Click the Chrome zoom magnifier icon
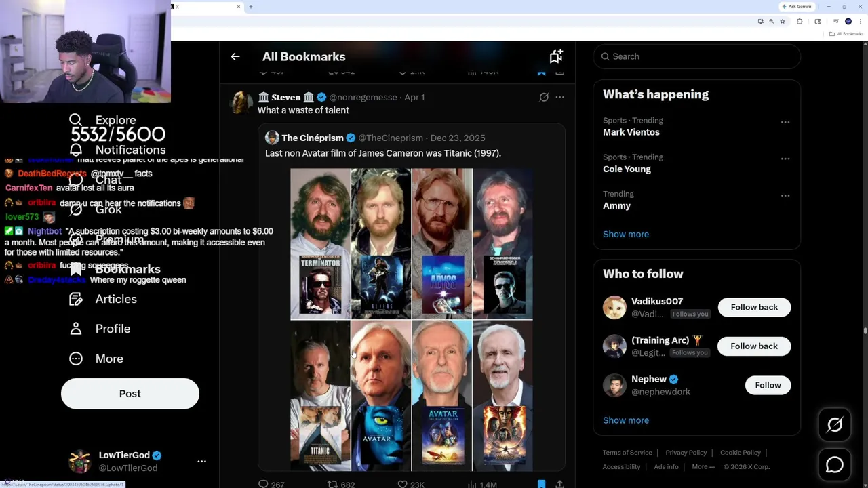This screenshot has height=488, width=868. (x=771, y=21)
